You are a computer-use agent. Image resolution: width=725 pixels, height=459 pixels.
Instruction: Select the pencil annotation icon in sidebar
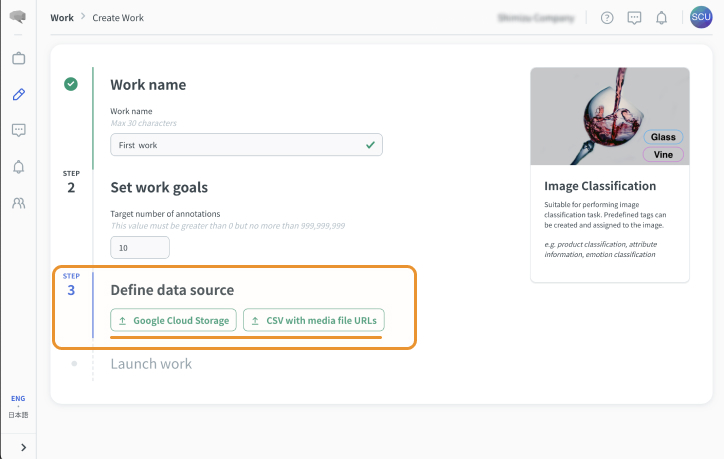coord(18,94)
